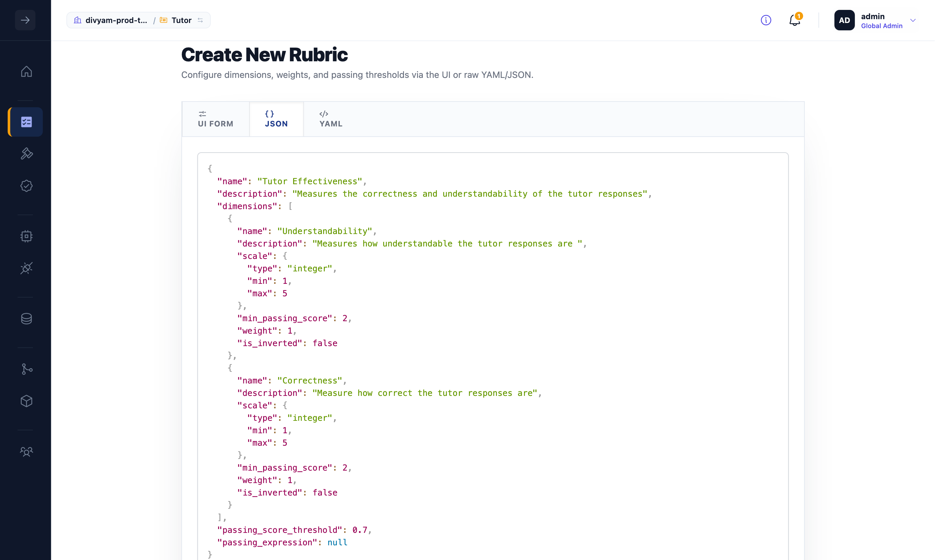Expand the sidebar with arrow button
The height and width of the screenshot is (560, 935).
point(25,20)
